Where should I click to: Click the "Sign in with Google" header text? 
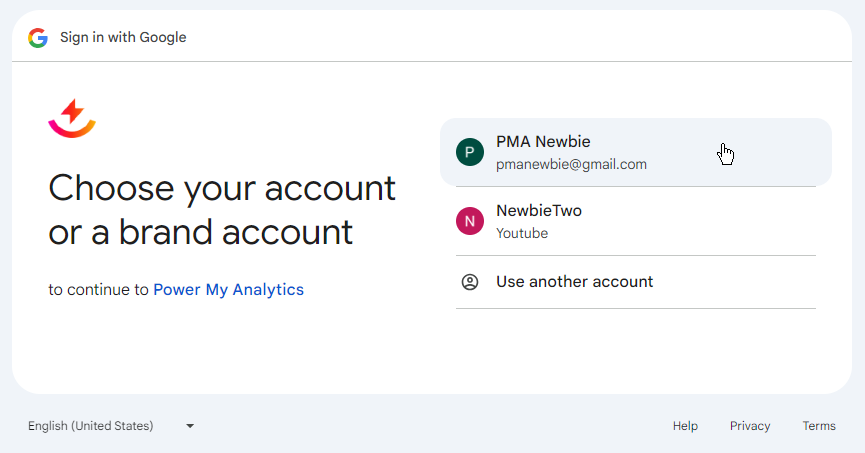tap(123, 38)
